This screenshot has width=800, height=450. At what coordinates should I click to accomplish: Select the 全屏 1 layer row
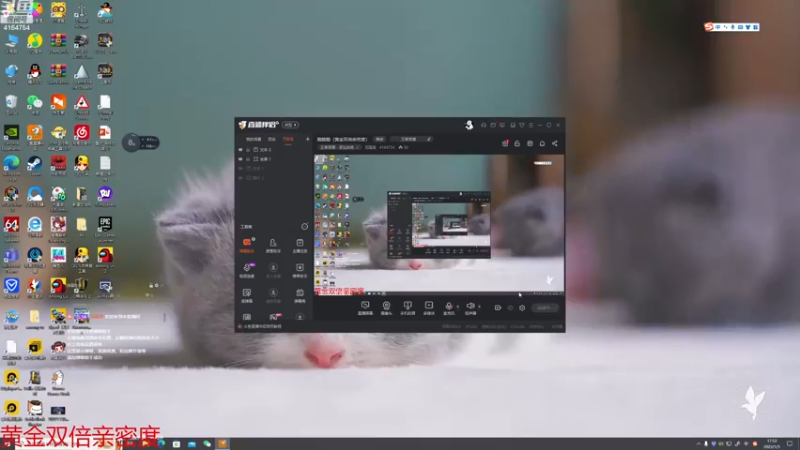273,159
